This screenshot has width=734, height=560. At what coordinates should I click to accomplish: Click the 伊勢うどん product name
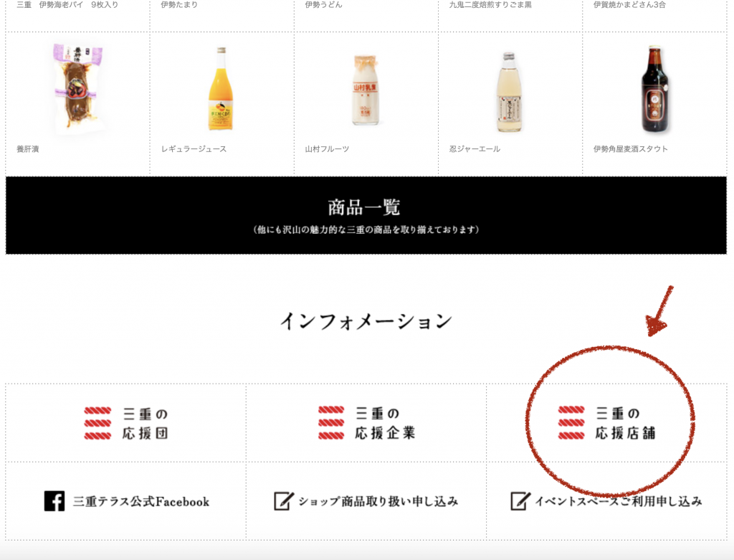tap(323, 5)
